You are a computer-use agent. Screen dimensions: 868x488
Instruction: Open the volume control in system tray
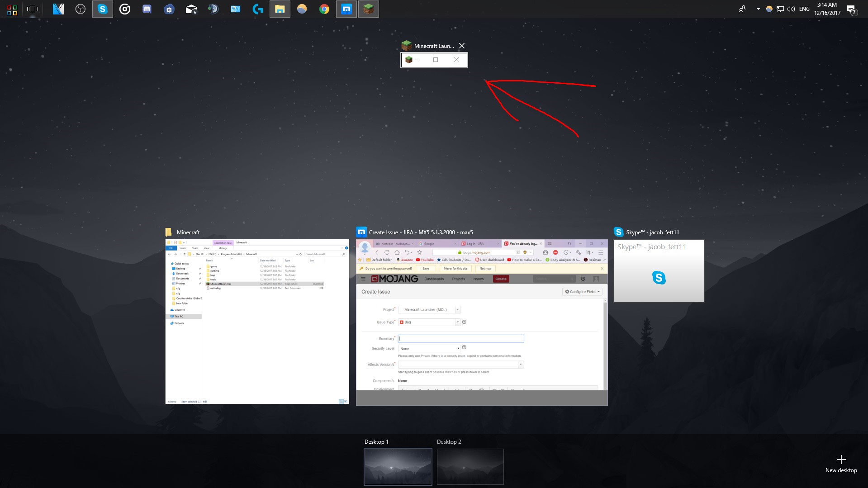(791, 9)
